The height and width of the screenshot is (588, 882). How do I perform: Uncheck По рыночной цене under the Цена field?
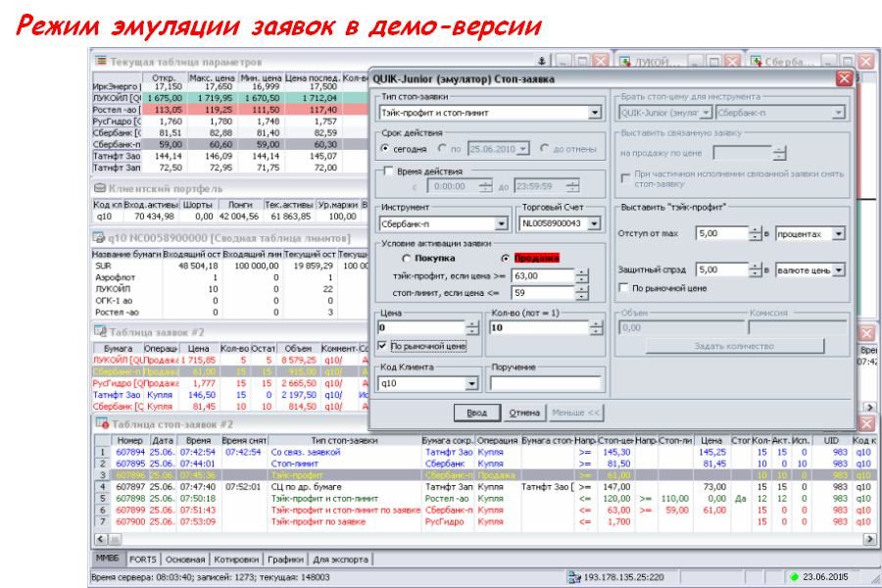[x=382, y=346]
